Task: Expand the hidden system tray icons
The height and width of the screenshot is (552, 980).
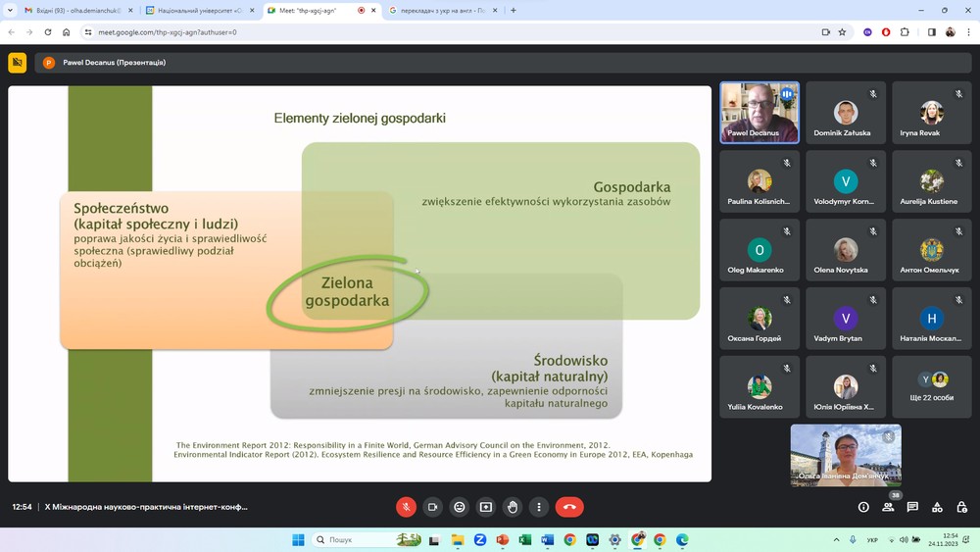Action: 836,540
